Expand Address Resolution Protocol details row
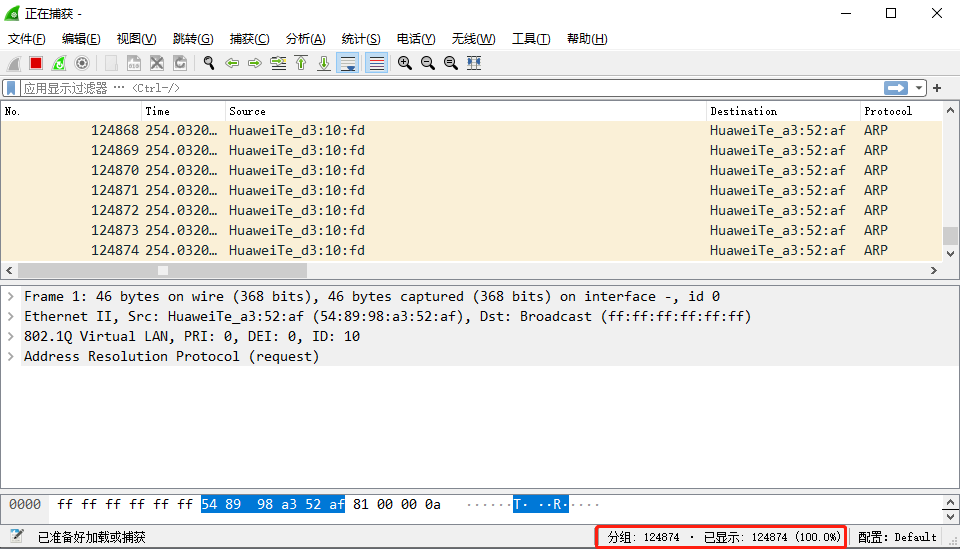The height and width of the screenshot is (549, 960). click(10, 356)
